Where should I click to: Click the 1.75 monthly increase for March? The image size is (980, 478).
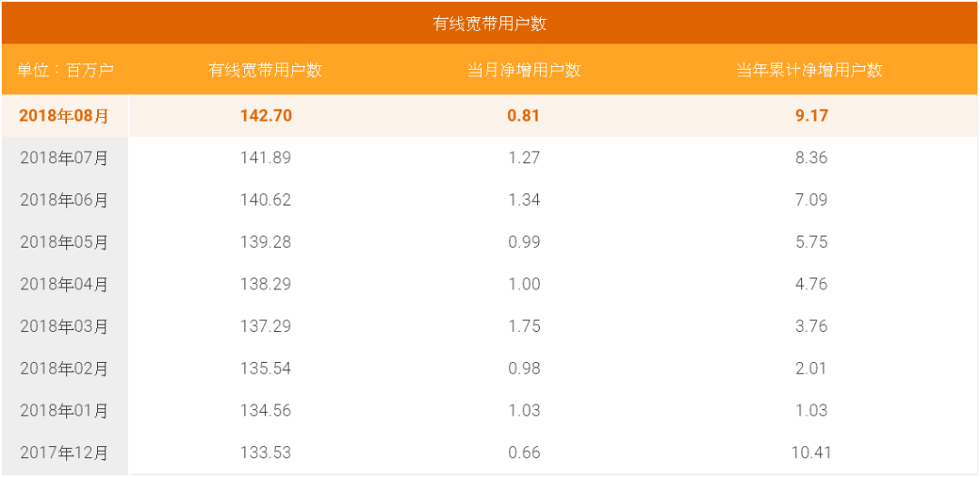(x=524, y=327)
